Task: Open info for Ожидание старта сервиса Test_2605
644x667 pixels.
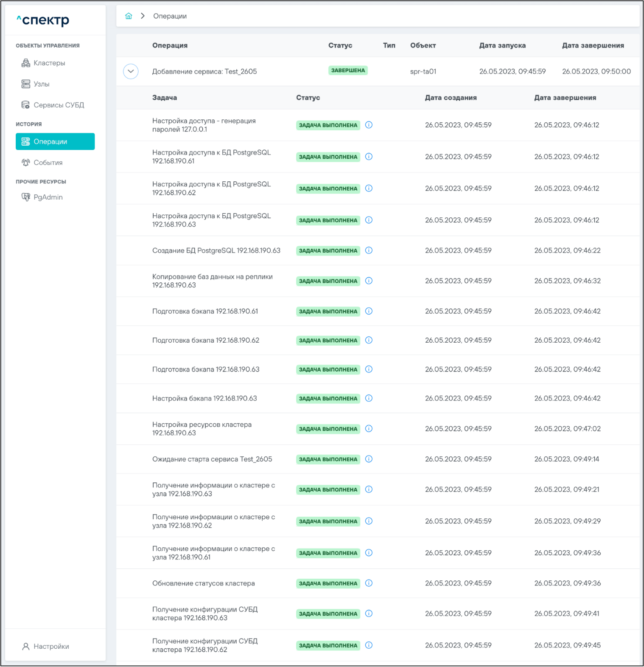Action: pos(369,459)
